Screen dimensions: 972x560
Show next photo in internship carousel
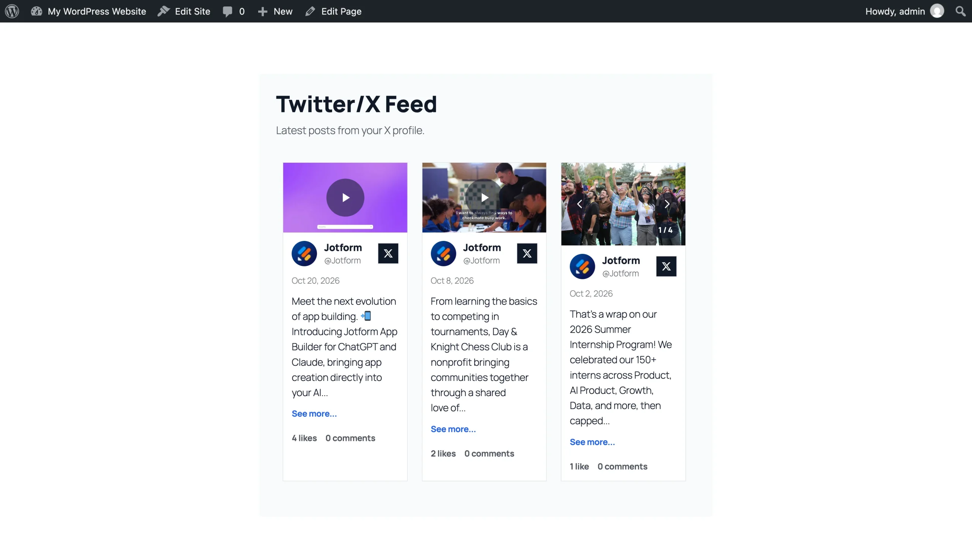click(667, 204)
